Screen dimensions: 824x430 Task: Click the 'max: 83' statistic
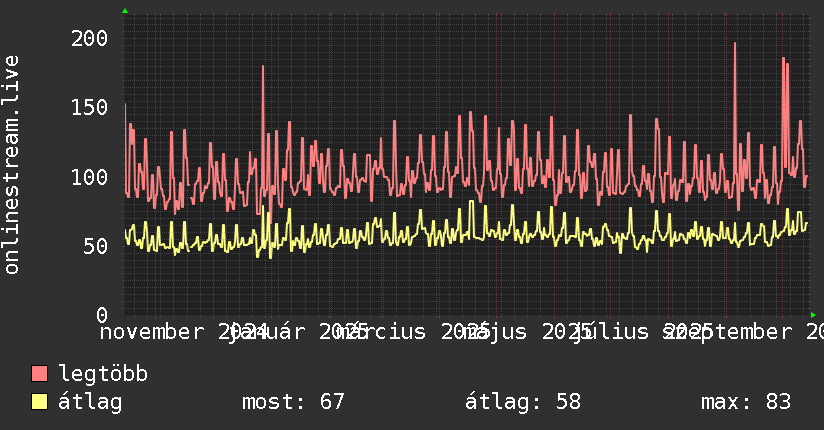(x=746, y=402)
